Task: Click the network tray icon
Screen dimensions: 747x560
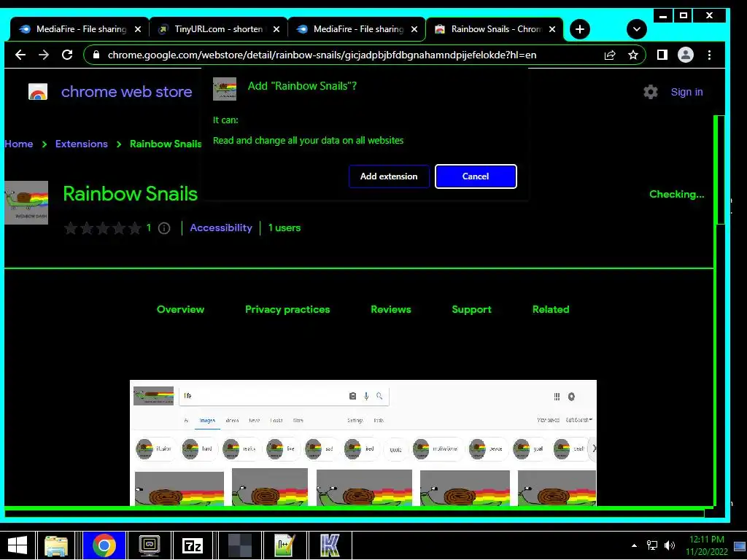Action: tap(651, 545)
